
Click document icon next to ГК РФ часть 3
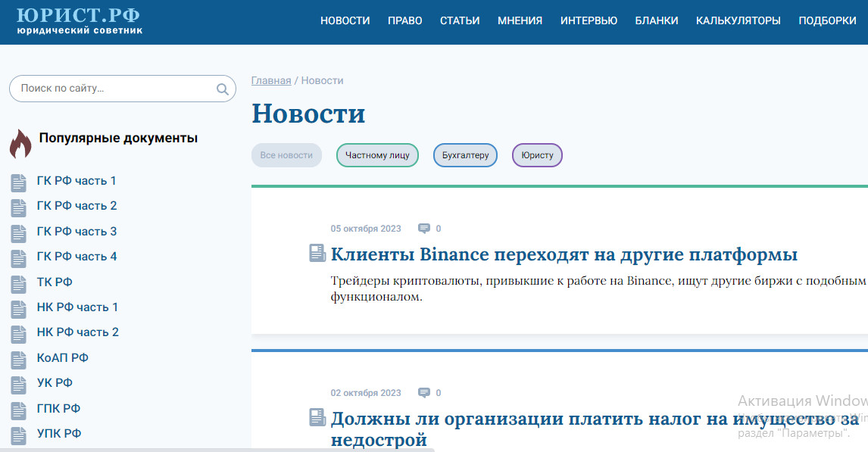pos(19,233)
